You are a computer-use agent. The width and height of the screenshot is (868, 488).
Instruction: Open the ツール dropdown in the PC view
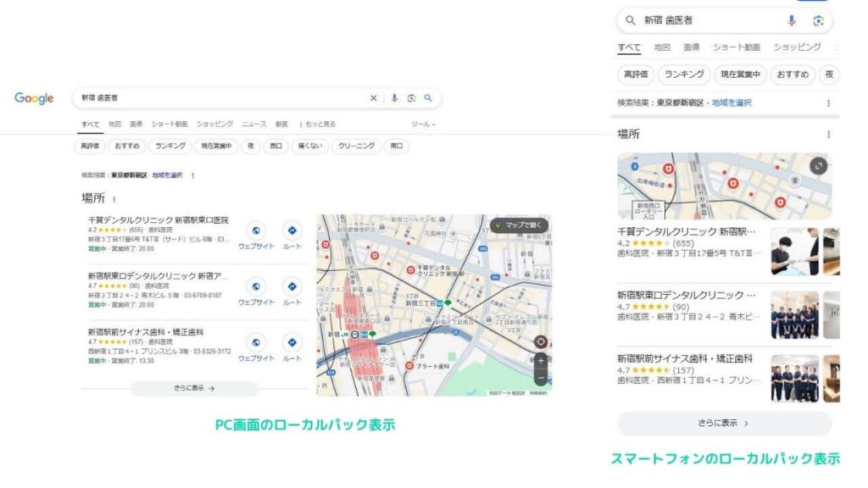coord(423,125)
